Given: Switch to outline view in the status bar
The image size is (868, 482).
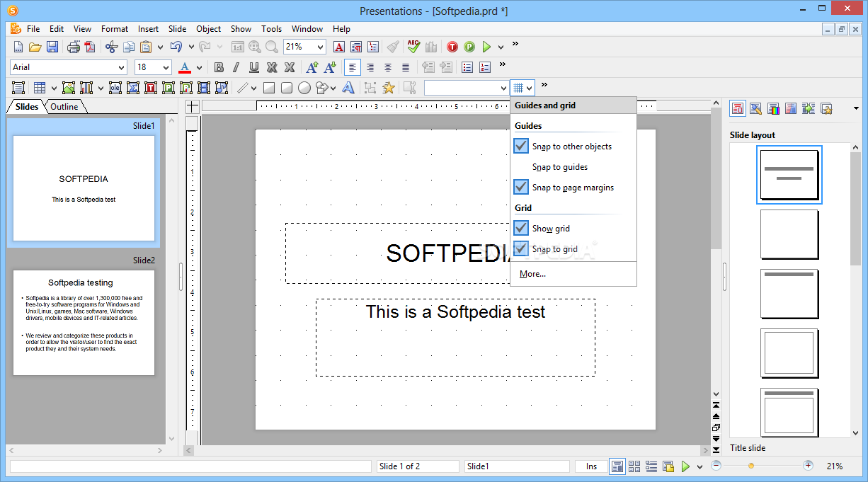Looking at the screenshot, I should [x=651, y=466].
